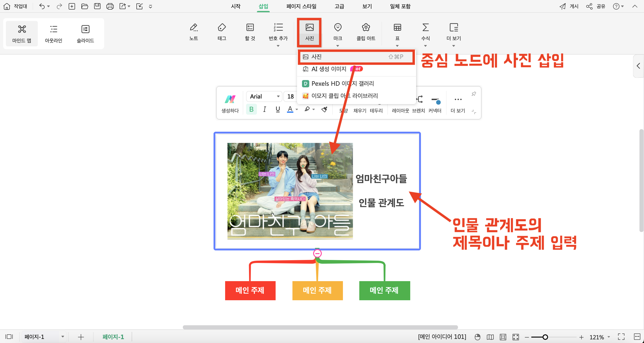Switch to 아웃라인 view mode
Image resolution: width=644 pixels, height=343 pixels.
53,33
